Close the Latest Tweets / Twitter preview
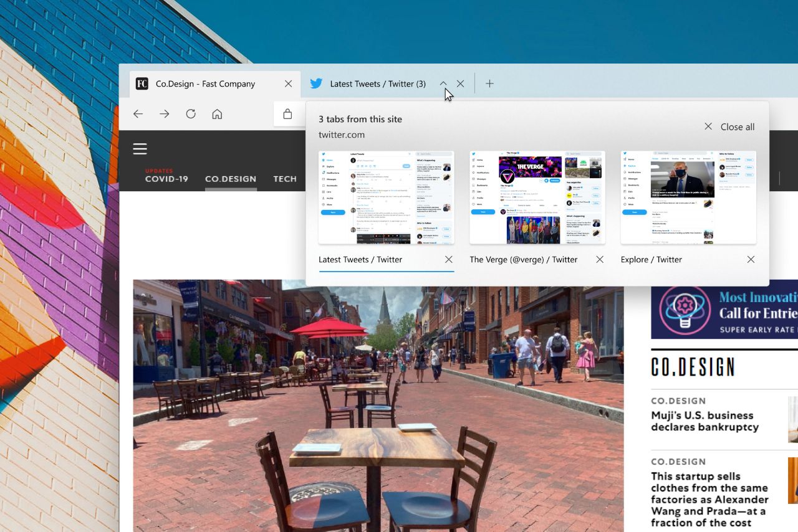 tap(449, 259)
